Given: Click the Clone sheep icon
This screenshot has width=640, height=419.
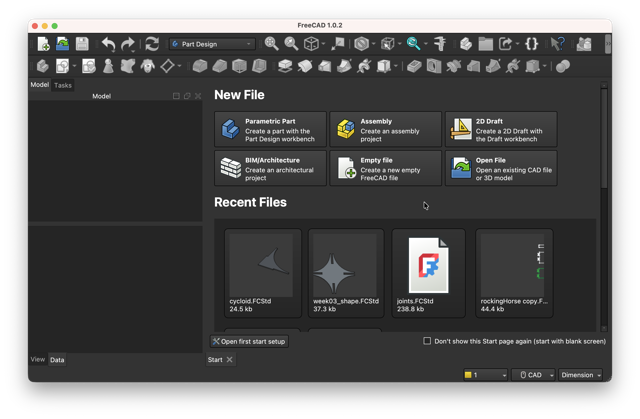Looking at the screenshot, I should click(148, 66).
